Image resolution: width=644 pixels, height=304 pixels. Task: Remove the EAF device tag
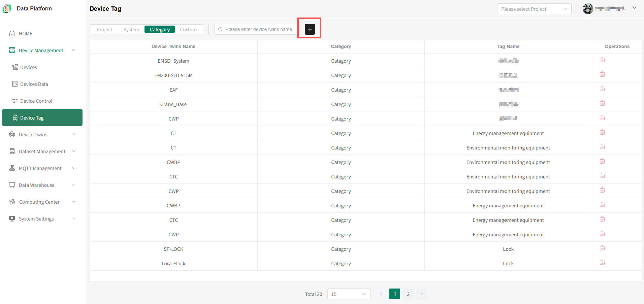coord(602,89)
